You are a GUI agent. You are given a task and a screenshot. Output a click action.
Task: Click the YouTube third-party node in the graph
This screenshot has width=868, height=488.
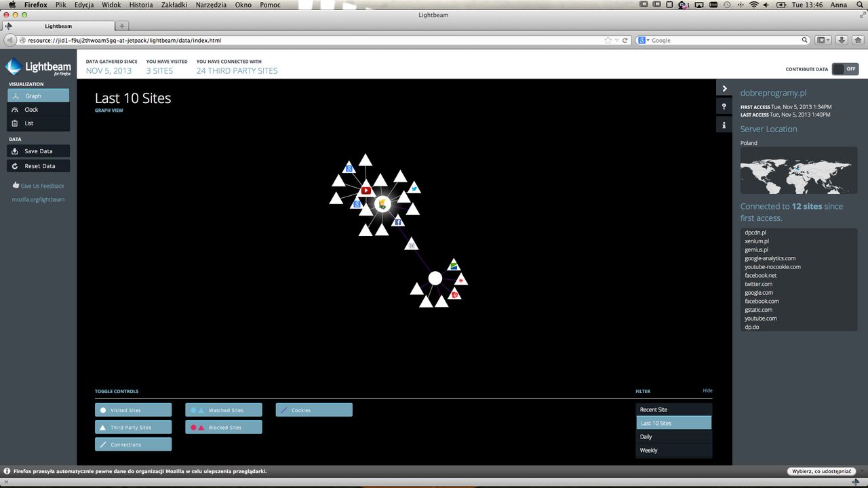(366, 191)
